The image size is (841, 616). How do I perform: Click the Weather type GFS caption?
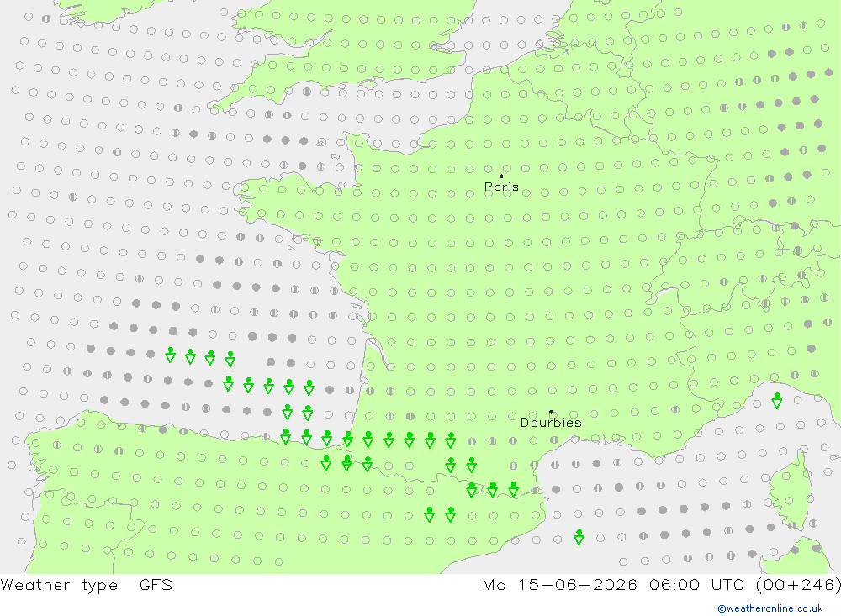pos(87,585)
